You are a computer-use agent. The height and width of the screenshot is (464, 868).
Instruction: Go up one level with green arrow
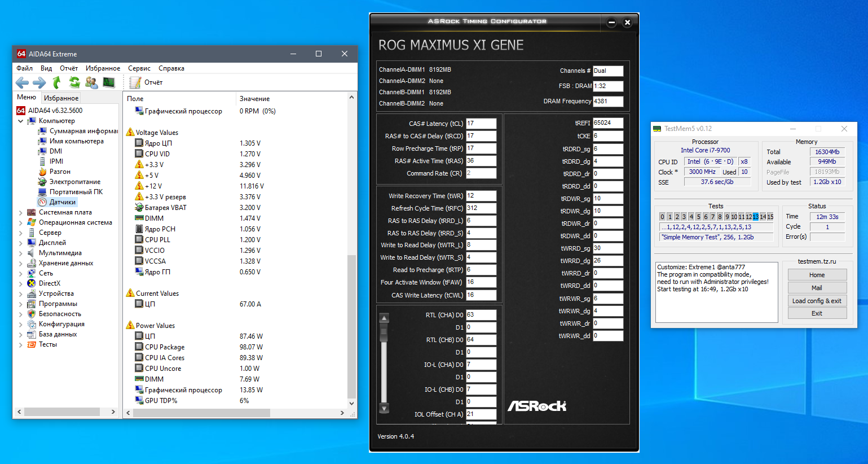[56, 82]
